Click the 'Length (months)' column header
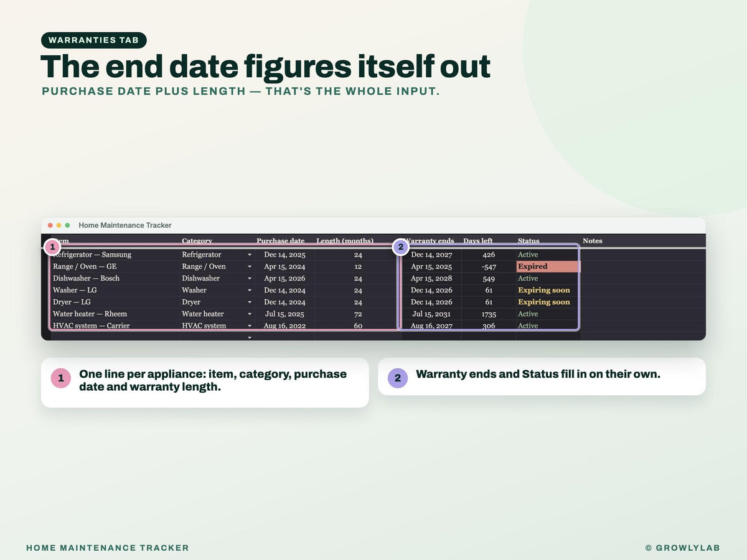 pyautogui.click(x=345, y=241)
